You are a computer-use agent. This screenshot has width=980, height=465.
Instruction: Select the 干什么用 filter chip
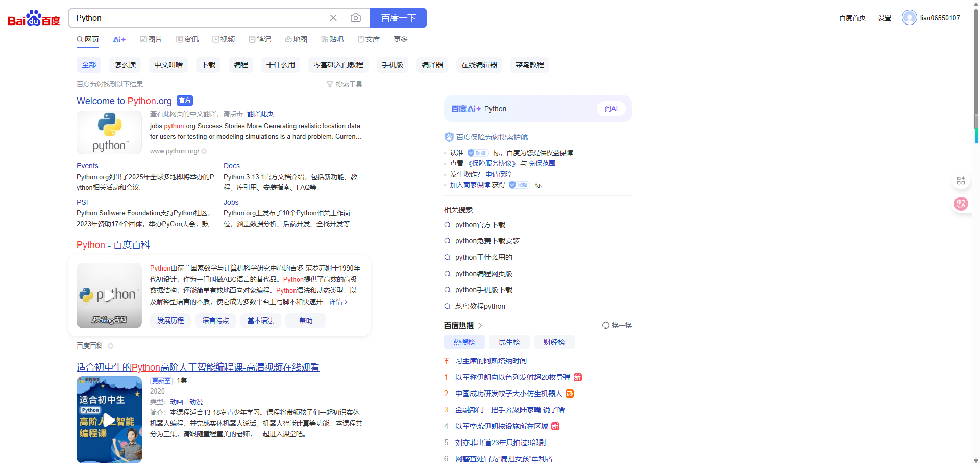click(x=281, y=65)
